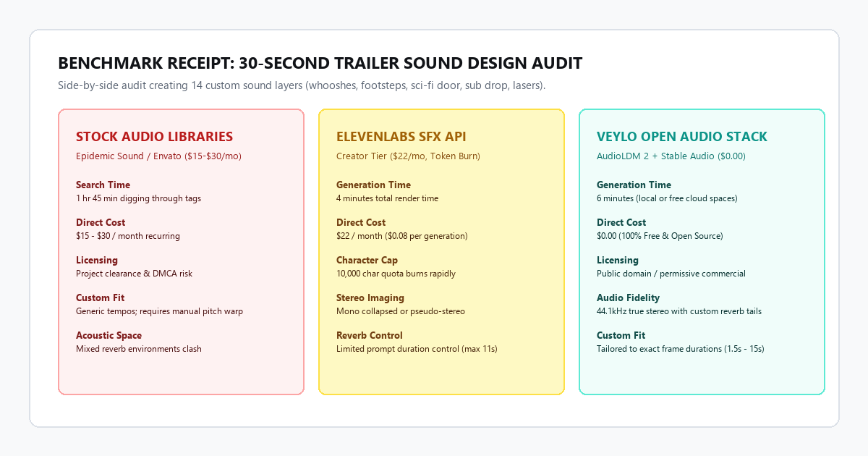
Task: Select the Veylo Open Audio Stack heading
Action: [x=682, y=137]
